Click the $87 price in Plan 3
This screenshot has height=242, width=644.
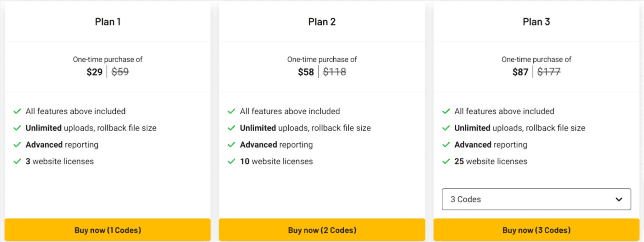(x=520, y=72)
